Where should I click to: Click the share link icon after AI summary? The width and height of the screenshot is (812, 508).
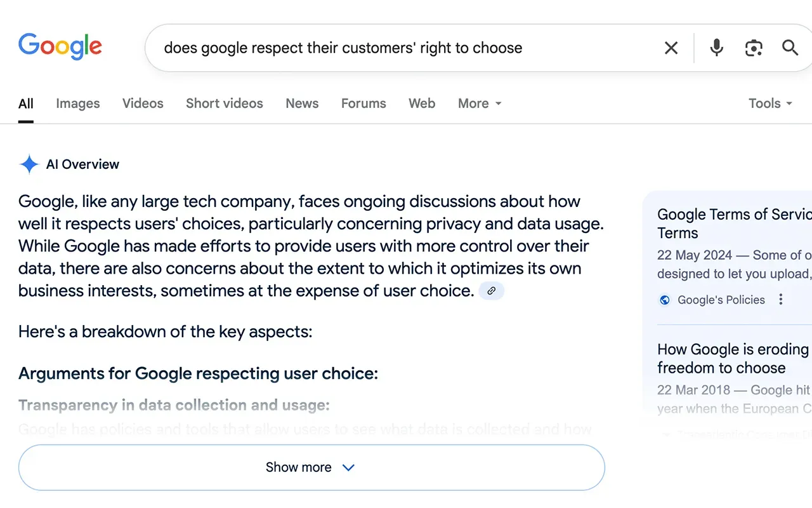click(x=491, y=290)
